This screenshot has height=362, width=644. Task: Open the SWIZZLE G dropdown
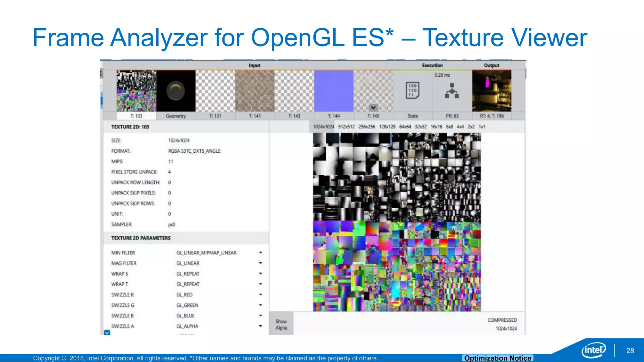[x=260, y=305]
